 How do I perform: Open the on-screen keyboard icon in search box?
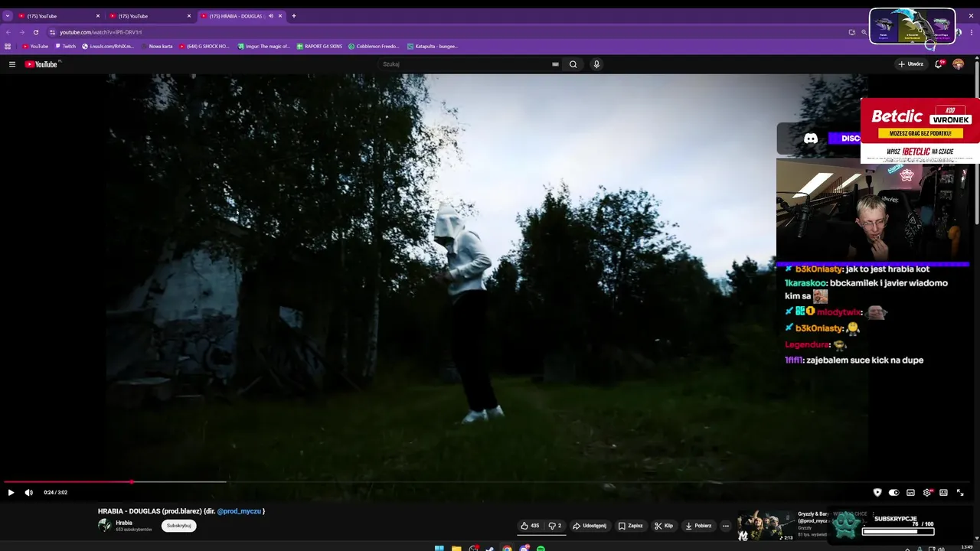[555, 64]
